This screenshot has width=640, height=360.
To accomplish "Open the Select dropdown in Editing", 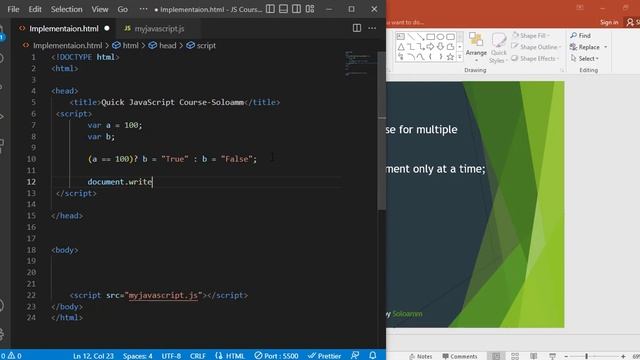I will click(584, 58).
